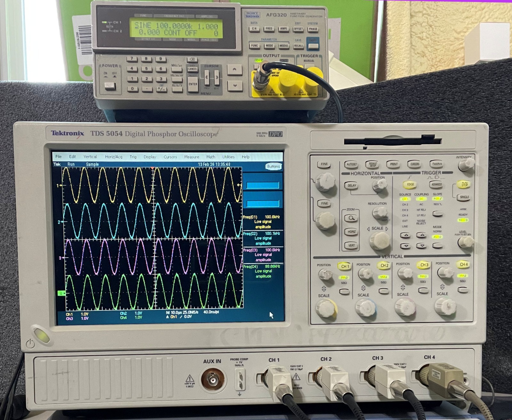The image size is (512, 420).
Task: Click the CH 1 vertical SCALE knob
Action: (326, 308)
